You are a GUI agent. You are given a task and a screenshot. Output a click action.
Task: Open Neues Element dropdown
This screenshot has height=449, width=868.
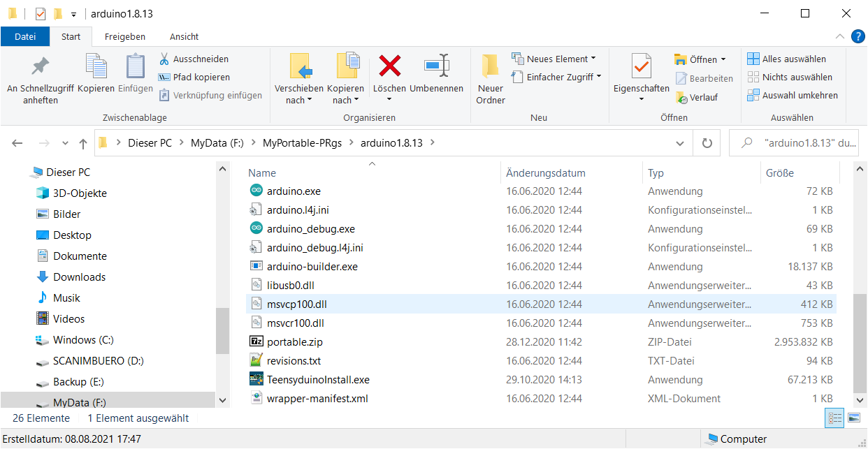pyautogui.click(x=554, y=59)
